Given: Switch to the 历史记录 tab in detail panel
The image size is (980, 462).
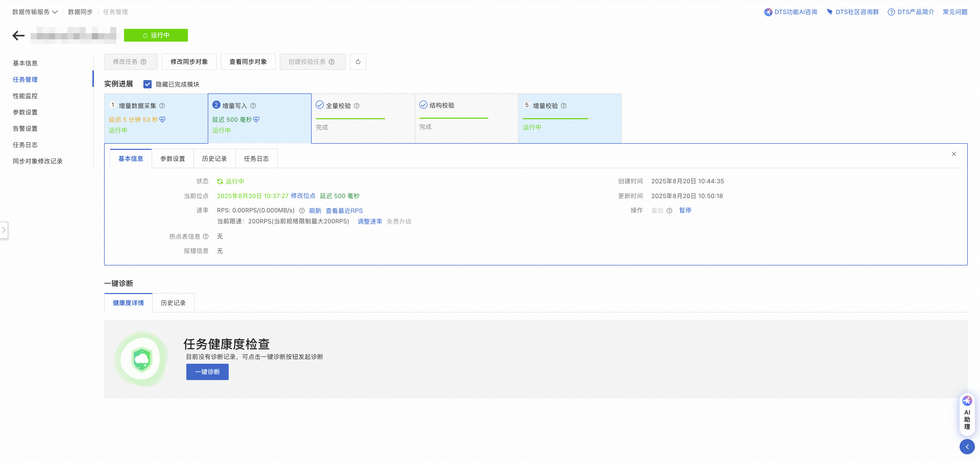Looking at the screenshot, I should click(214, 159).
